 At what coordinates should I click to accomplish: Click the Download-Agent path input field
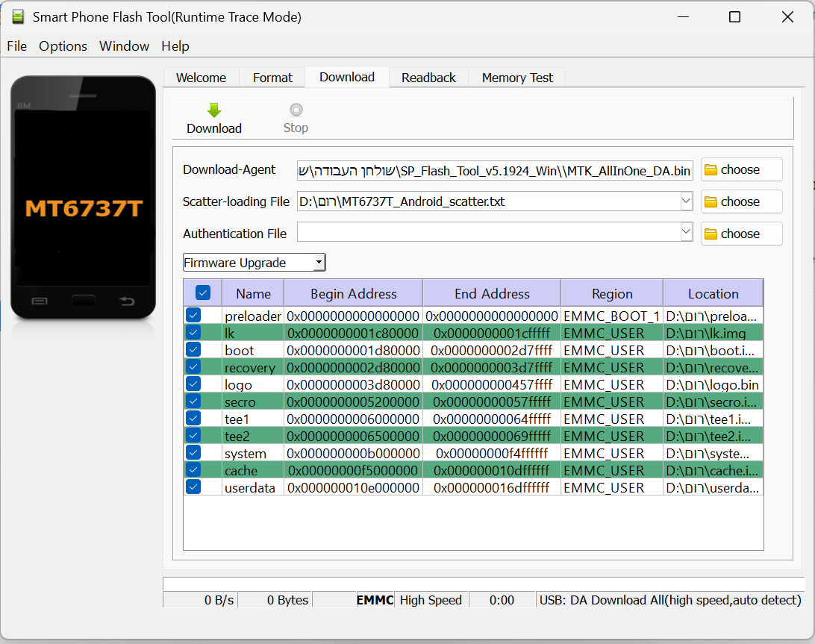[x=494, y=171]
